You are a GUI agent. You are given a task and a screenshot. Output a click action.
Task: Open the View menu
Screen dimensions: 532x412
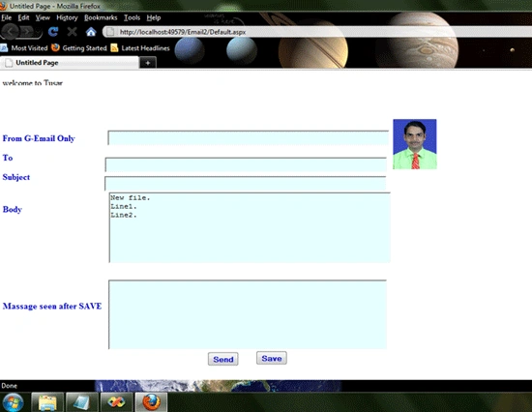coord(43,17)
